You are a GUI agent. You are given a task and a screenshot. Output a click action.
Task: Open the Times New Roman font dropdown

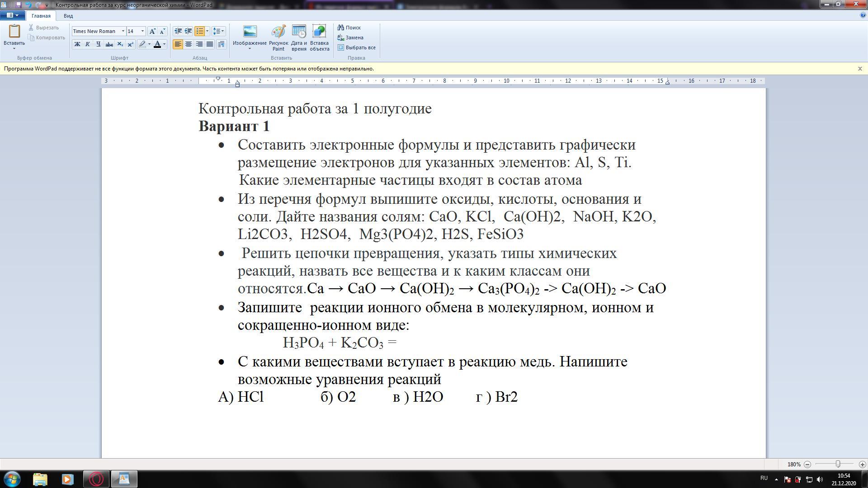coord(123,31)
